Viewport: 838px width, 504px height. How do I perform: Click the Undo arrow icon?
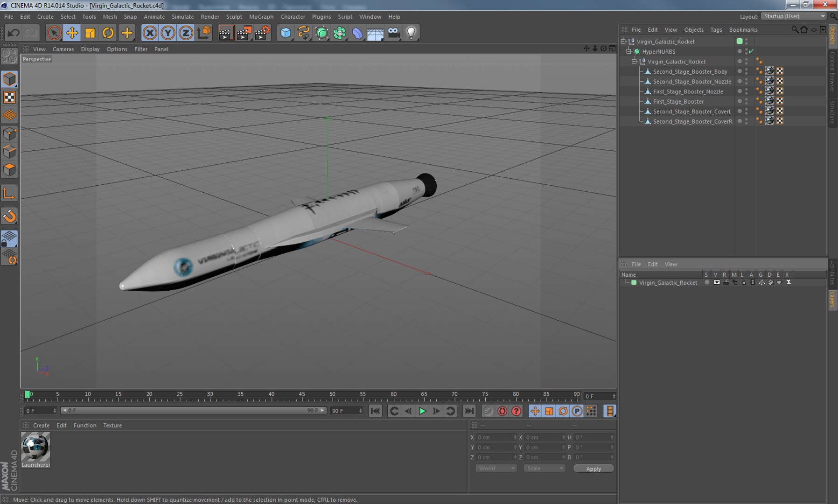(14, 33)
